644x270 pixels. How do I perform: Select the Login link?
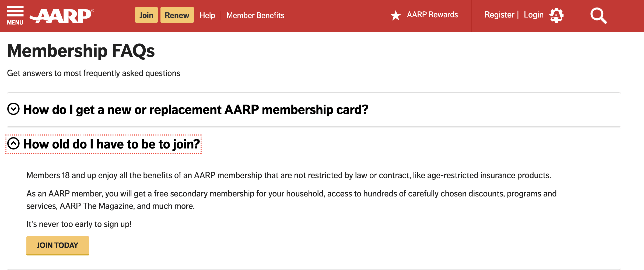pyautogui.click(x=534, y=15)
